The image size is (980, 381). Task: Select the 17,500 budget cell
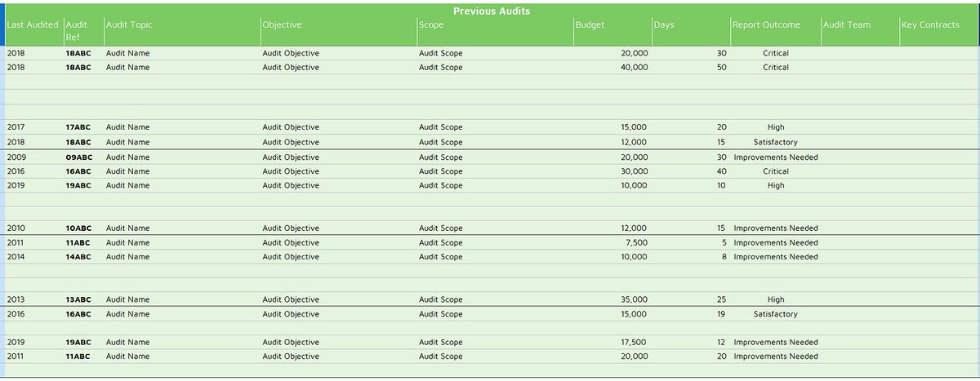coord(635,343)
